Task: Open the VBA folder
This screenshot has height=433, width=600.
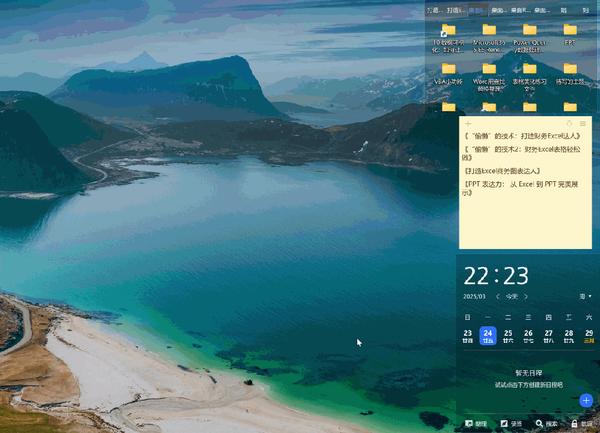Action: (x=448, y=74)
